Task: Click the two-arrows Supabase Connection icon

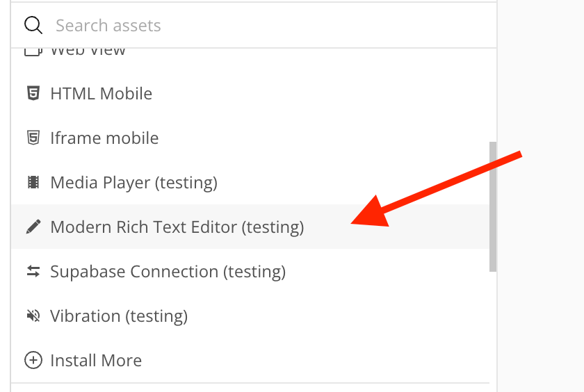Action: coord(33,271)
